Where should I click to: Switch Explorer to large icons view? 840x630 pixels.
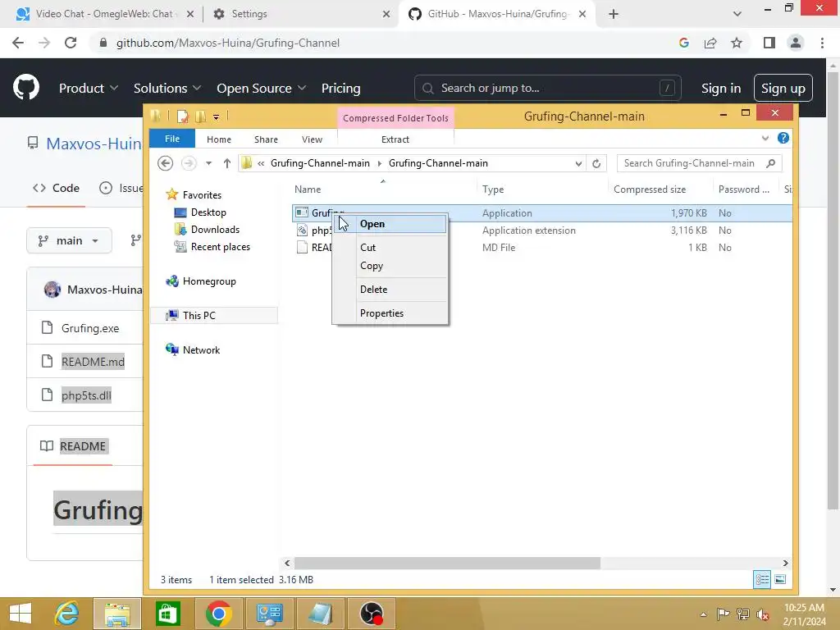(781, 579)
